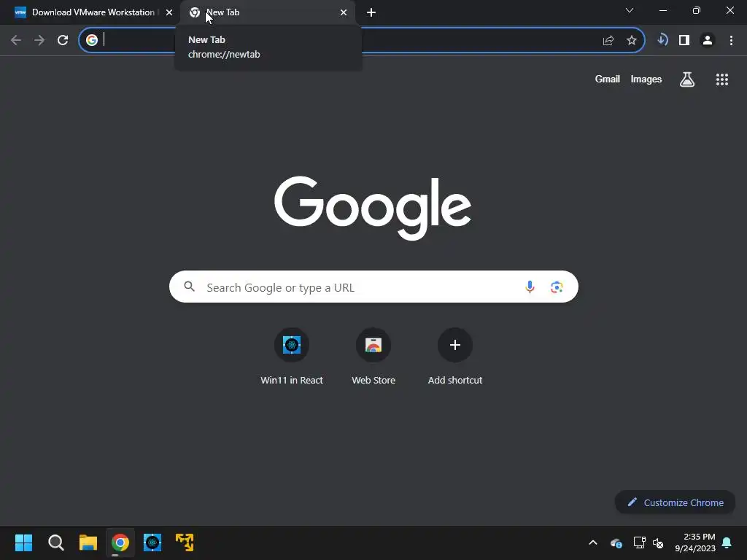747x560 pixels.
Task: Close the New Tab tab
Action: 344,12
